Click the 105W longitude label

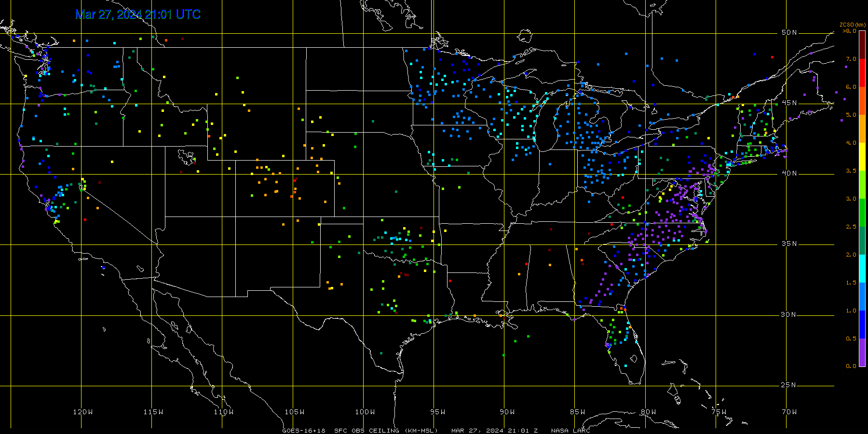(295, 412)
